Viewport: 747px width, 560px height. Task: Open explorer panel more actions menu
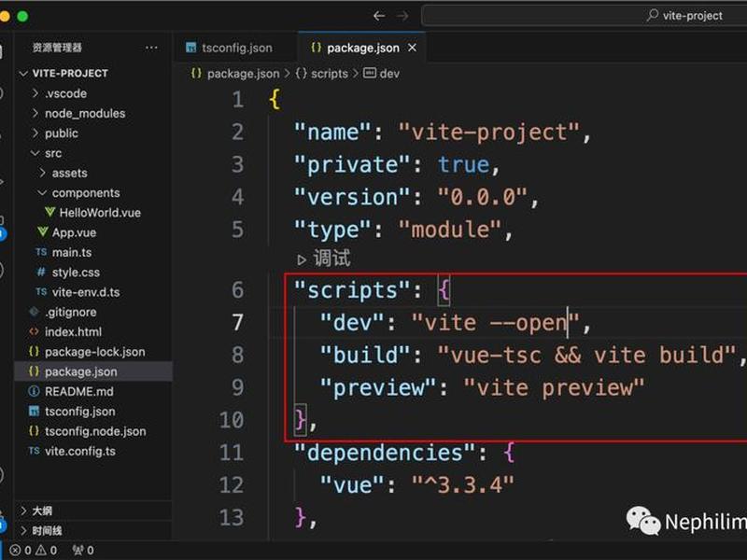151,48
